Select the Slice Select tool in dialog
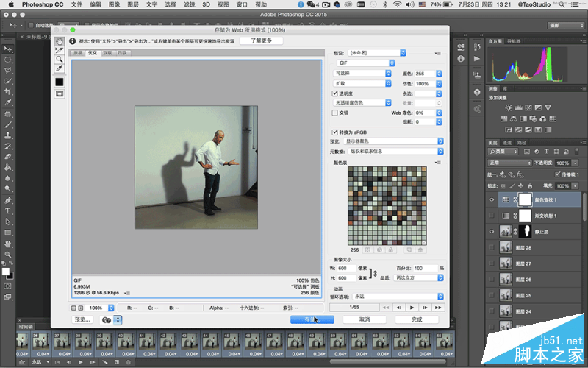 pyautogui.click(x=60, y=50)
